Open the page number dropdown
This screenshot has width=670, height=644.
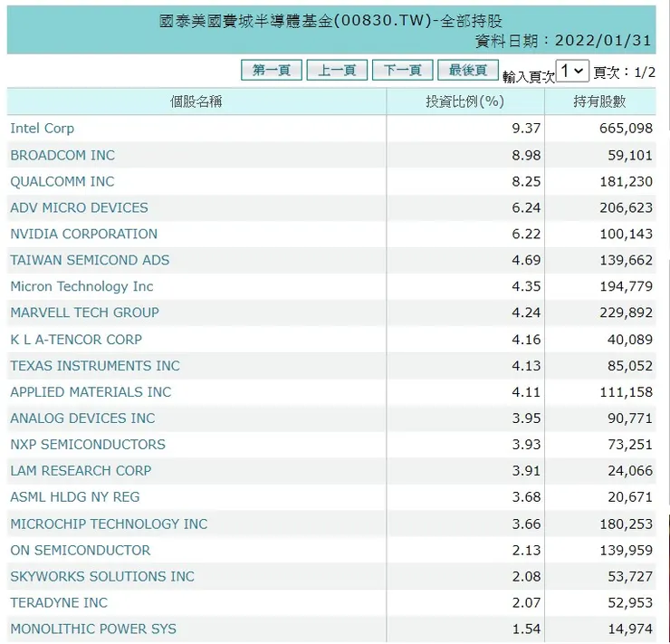coord(572,71)
